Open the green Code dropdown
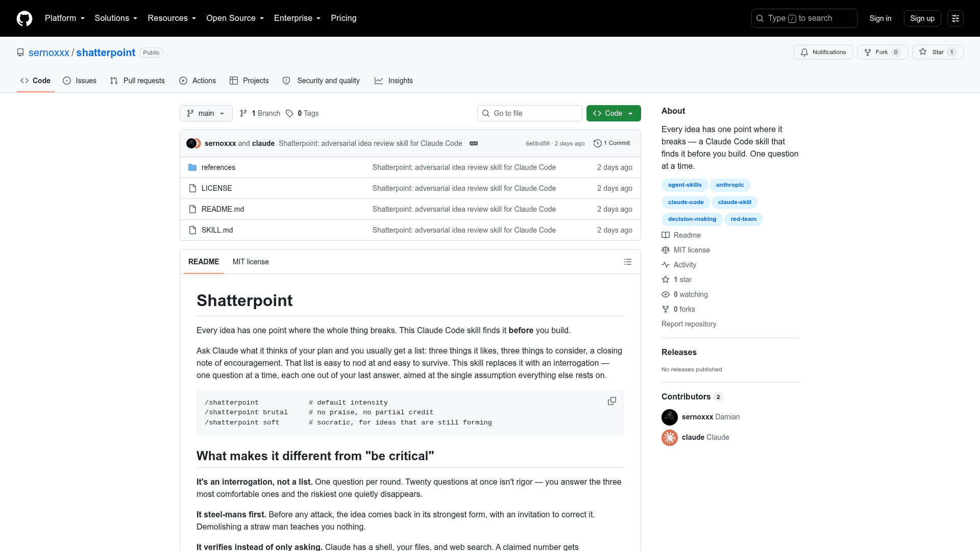This screenshot has height=551, width=980. (614, 113)
